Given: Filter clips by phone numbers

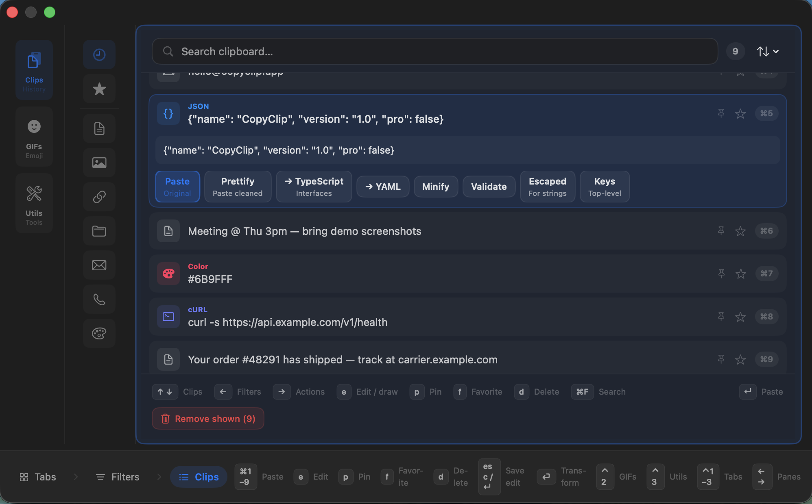Looking at the screenshot, I should point(99,299).
